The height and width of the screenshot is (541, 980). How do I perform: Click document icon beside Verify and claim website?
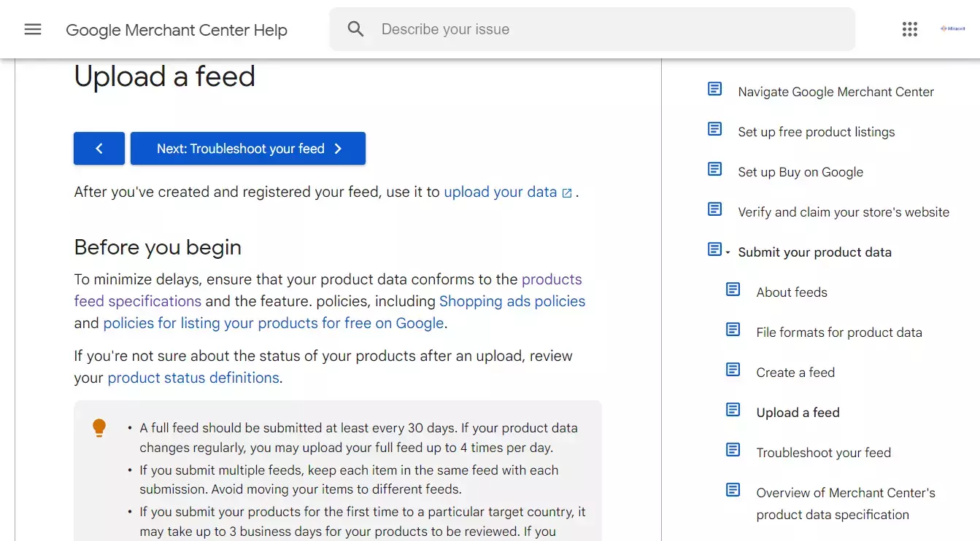pos(715,209)
